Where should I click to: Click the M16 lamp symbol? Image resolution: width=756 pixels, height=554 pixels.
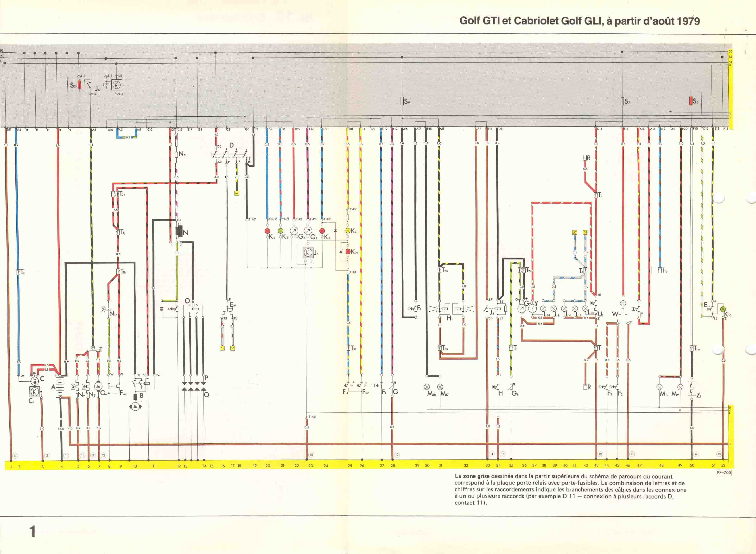(x=427, y=387)
